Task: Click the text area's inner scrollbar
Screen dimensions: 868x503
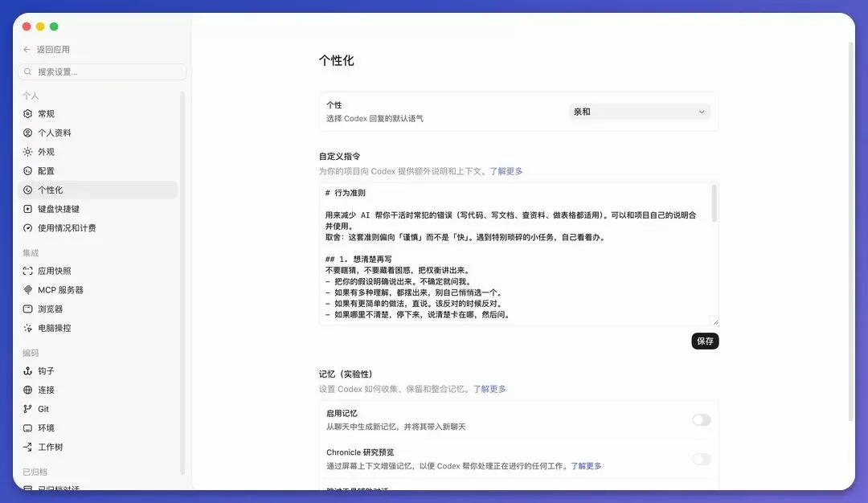Action: [714, 203]
